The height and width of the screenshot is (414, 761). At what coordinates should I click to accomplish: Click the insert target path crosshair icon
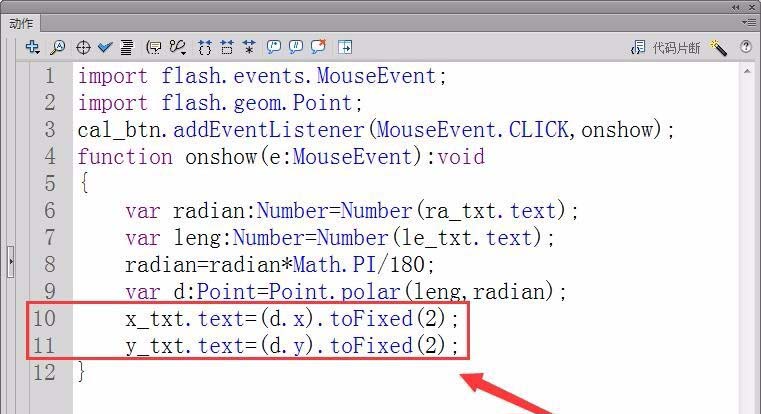83,48
